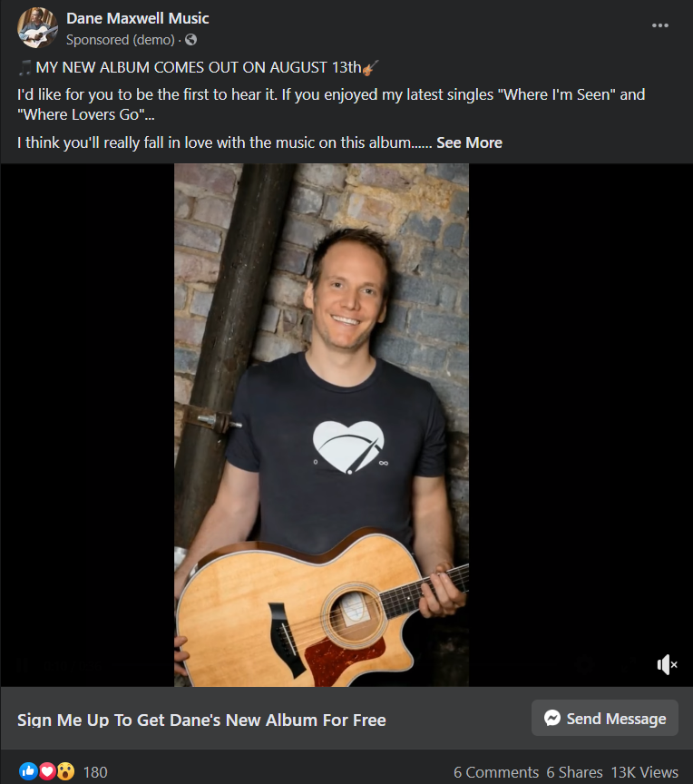Image resolution: width=693 pixels, height=784 pixels.
Task: Click the 13K Views counter
Action: (645, 772)
